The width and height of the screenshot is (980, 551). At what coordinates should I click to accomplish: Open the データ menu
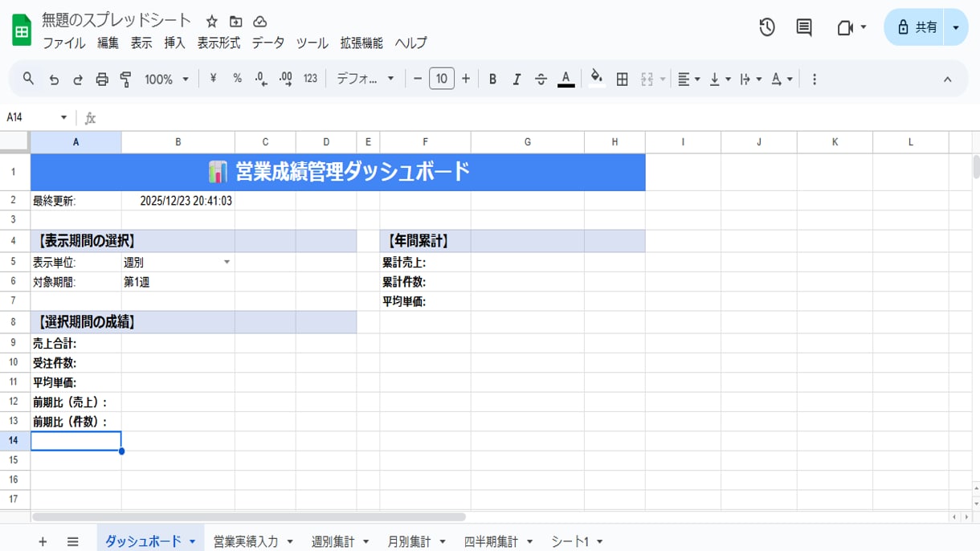[x=268, y=43]
